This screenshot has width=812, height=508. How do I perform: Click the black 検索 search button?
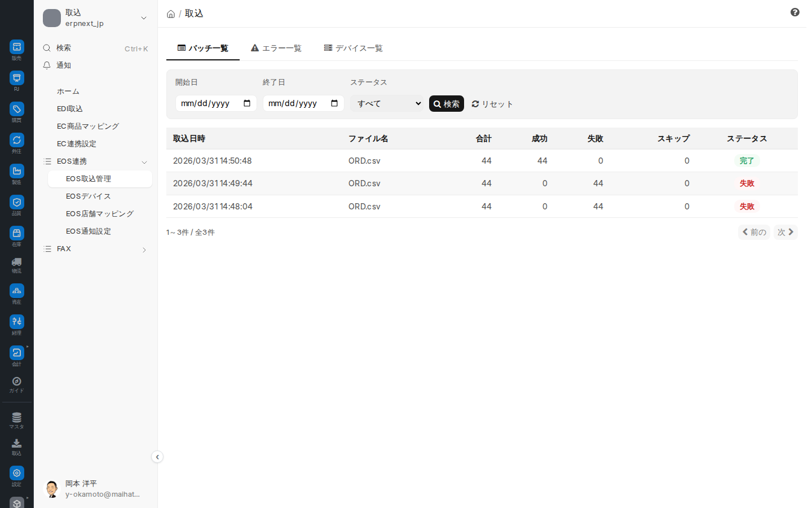[x=447, y=104]
